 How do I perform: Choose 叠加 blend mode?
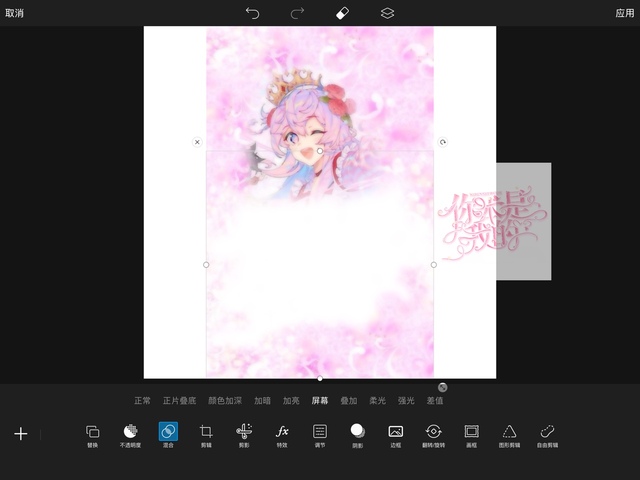click(x=349, y=401)
